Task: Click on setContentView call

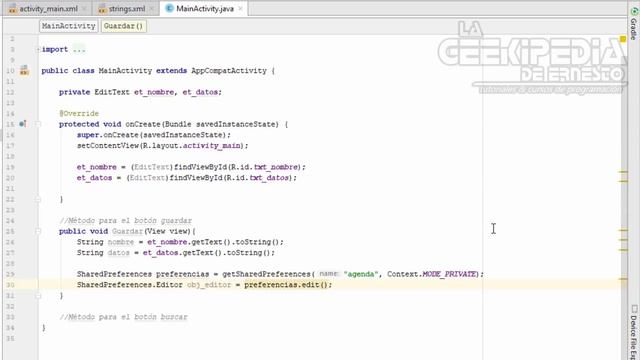Action: click(x=162, y=145)
